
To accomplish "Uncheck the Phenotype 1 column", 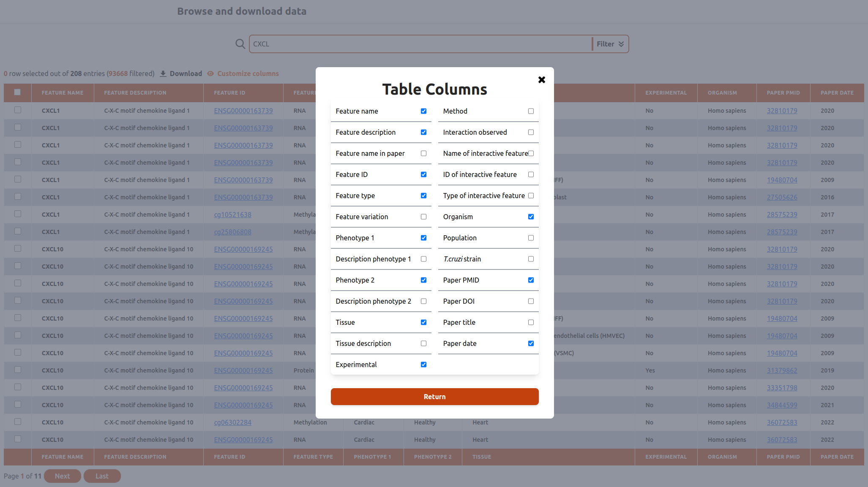I will 423,238.
